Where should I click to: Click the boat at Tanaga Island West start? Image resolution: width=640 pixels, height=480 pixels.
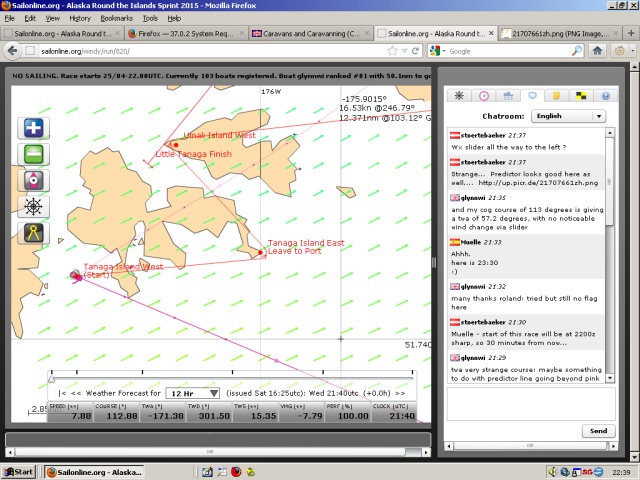click(76, 276)
